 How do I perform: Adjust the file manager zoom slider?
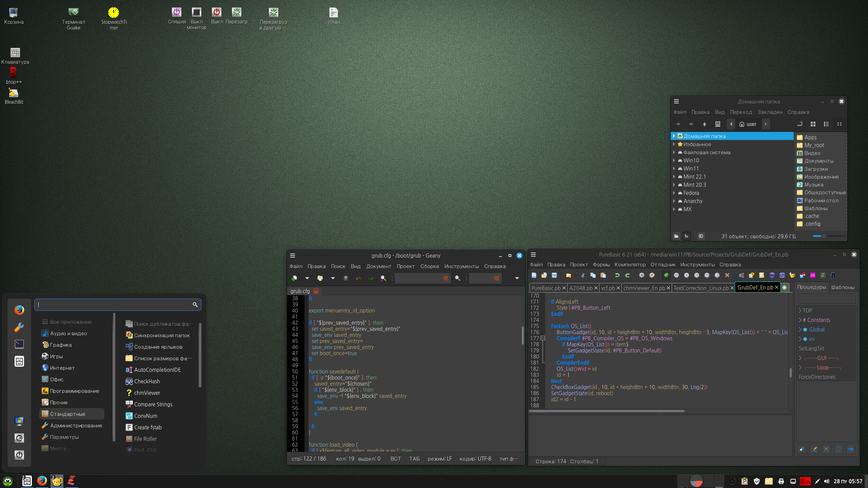click(x=824, y=236)
